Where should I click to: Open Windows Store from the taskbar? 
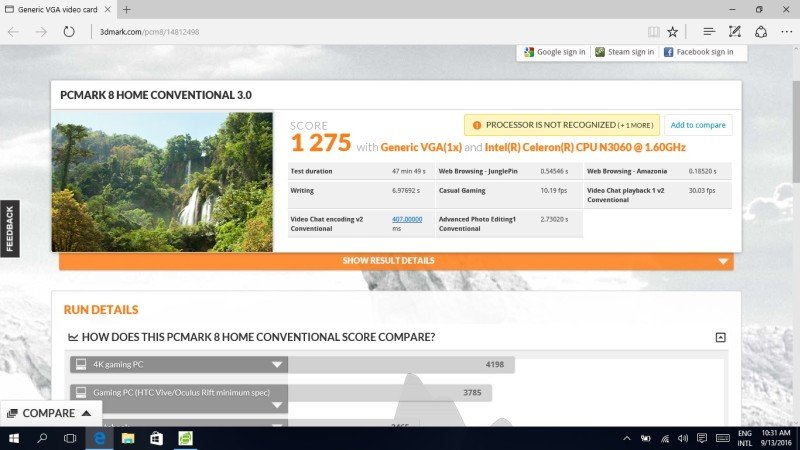coord(157,438)
